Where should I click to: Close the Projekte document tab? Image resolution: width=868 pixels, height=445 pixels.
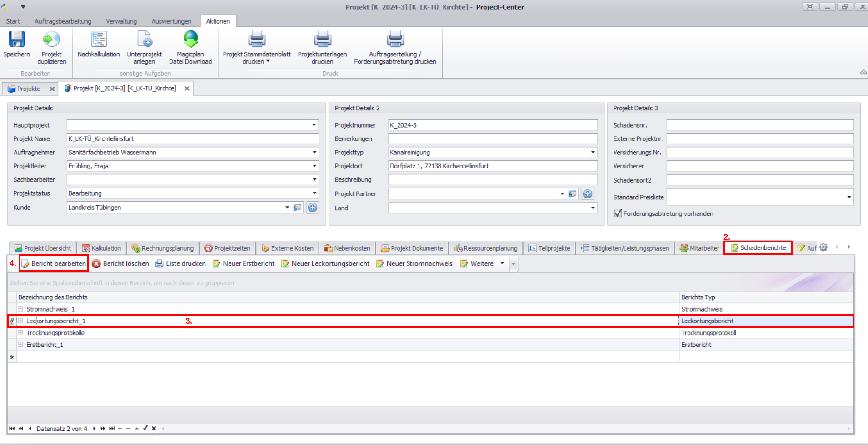click(52, 89)
